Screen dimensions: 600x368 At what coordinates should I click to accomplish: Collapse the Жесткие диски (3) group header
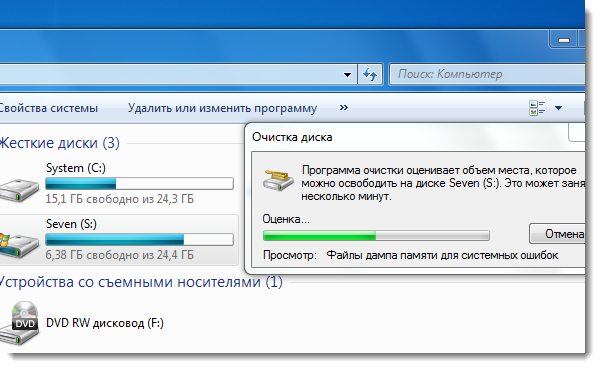coord(60,143)
